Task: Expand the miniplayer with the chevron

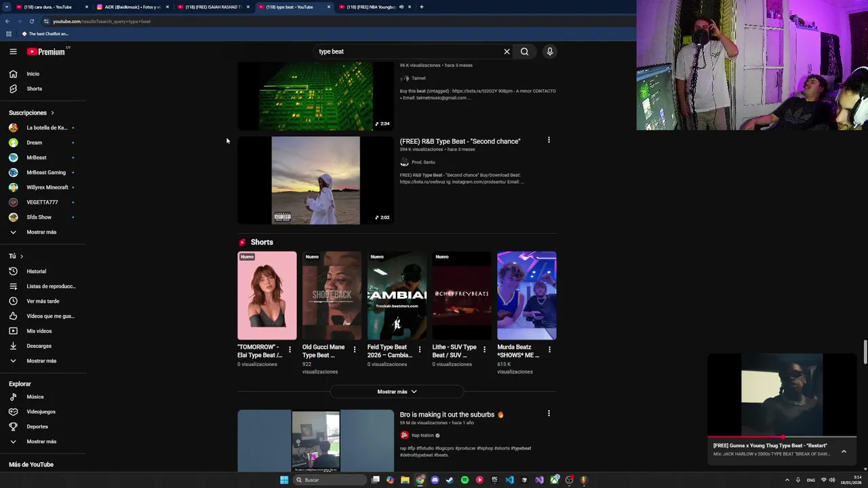Action: pos(844,451)
